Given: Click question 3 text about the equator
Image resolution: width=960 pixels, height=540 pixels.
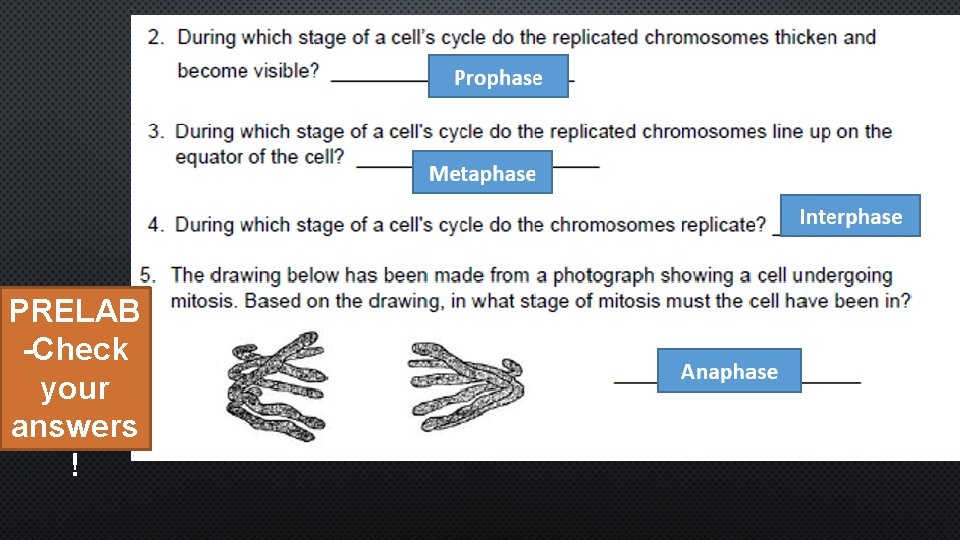Looking at the screenshot, I should pyautogui.click(x=532, y=132).
